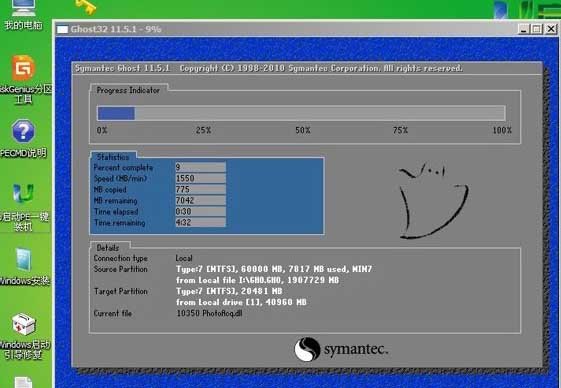Click the Connection type label
The width and height of the screenshot is (561, 388).
pyautogui.click(x=121, y=258)
